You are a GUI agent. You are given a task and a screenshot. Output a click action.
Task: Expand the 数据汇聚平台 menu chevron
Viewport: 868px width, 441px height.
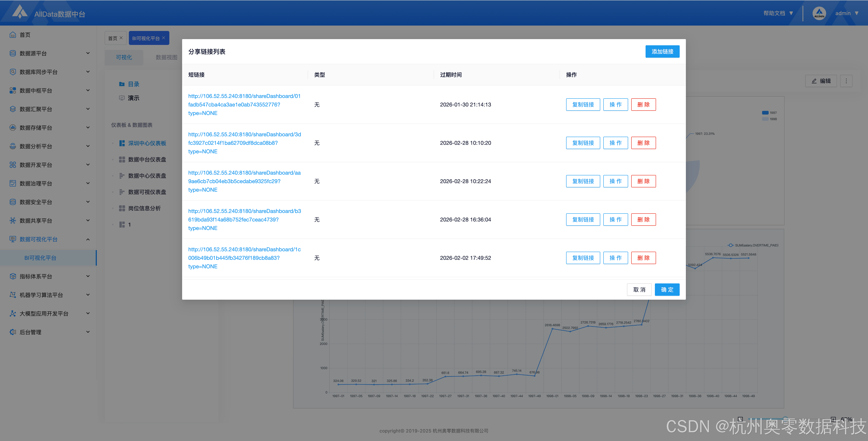(x=88, y=109)
